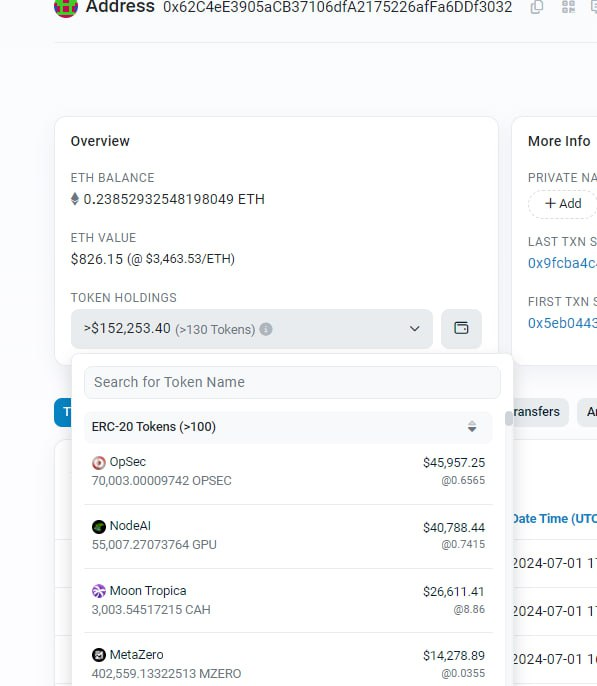Click the ERC-20 Tokens (>100) header label
This screenshot has height=686, width=597.
(154, 427)
